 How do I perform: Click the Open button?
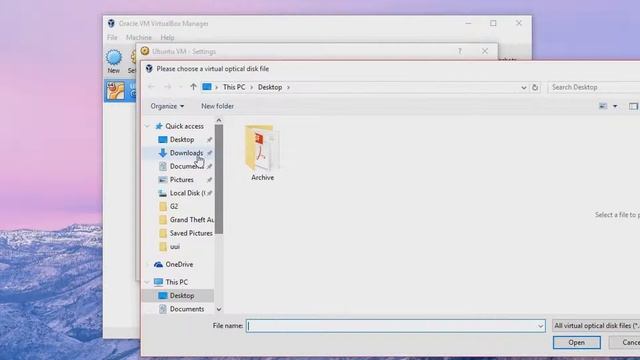tap(576, 342)
